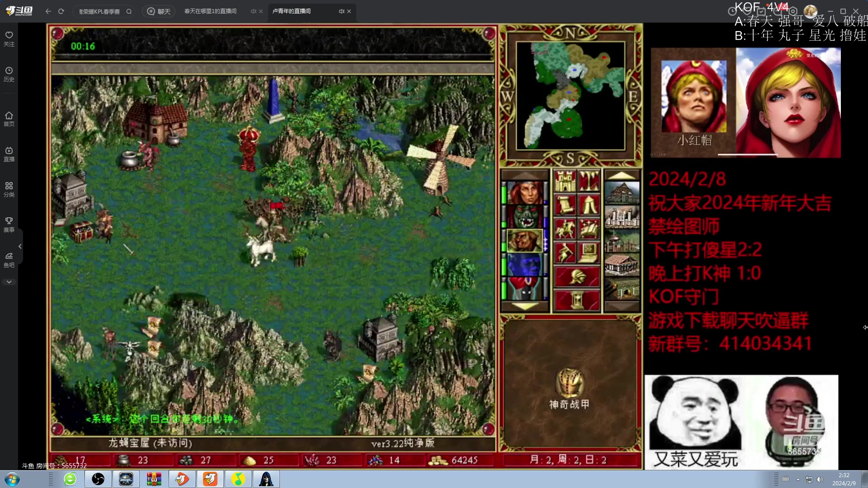Select Next Hero helmet button
The height and width of the screenshot is (488, 868).
(577, 277)
